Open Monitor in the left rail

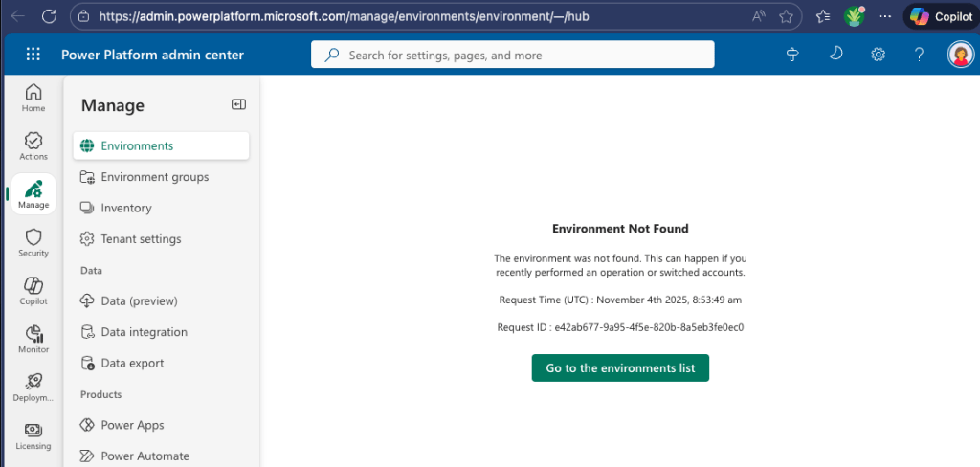33,339
